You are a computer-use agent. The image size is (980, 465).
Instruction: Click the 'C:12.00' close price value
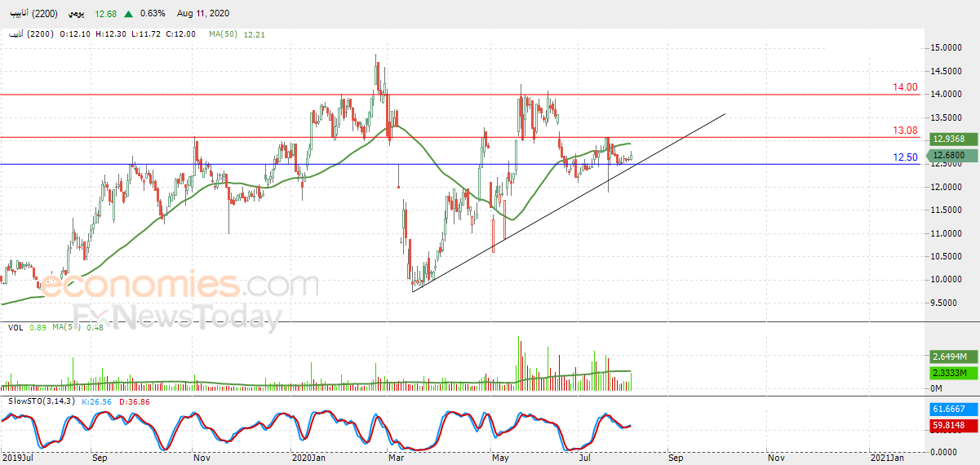pyautogui.click(x=180, y=33)
